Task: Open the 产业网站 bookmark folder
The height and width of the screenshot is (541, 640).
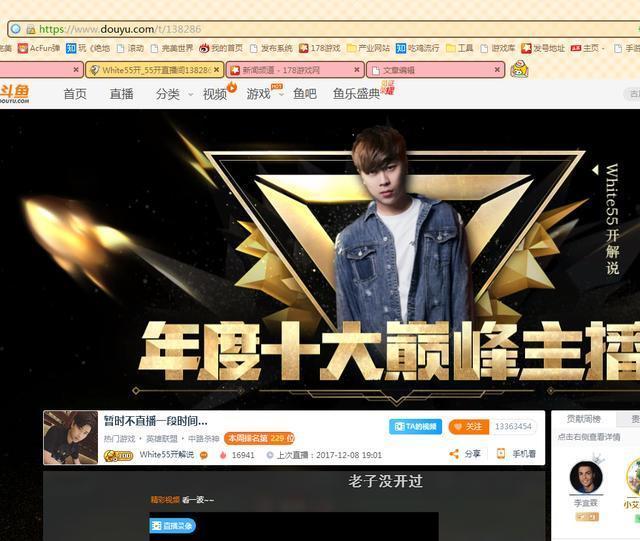Action: click(x=368, y=48)
